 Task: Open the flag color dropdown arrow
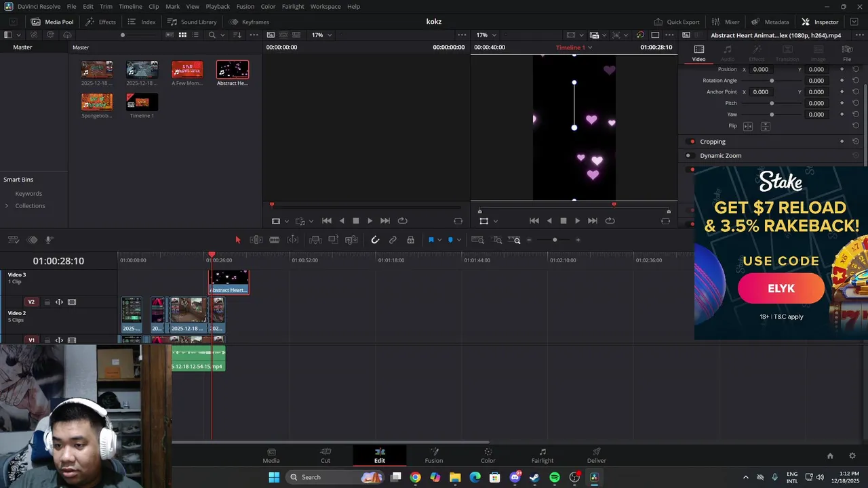click(439, 240)
